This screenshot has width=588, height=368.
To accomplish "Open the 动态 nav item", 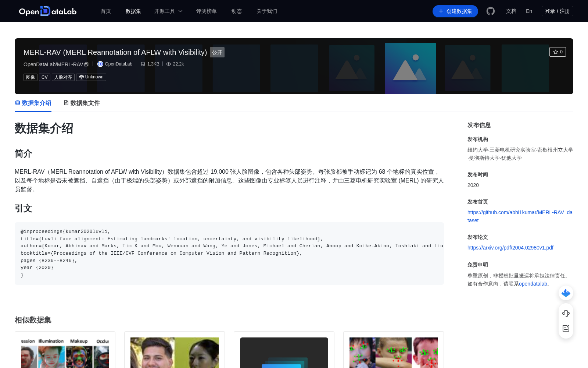I will pos(237,11).
